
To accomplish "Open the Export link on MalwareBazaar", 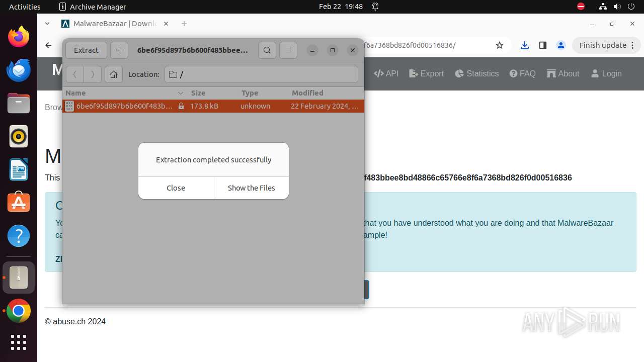I will [427, 73].
